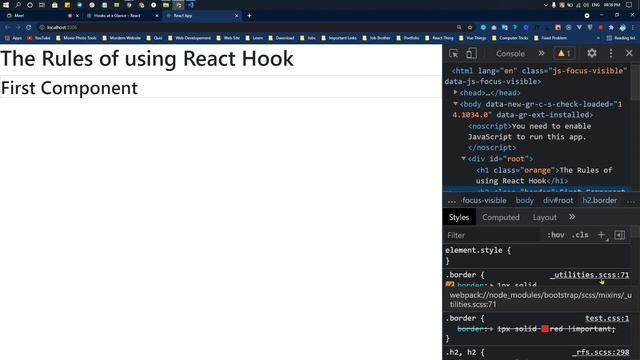Open VS Code from the taskbar

coord(191,5)
